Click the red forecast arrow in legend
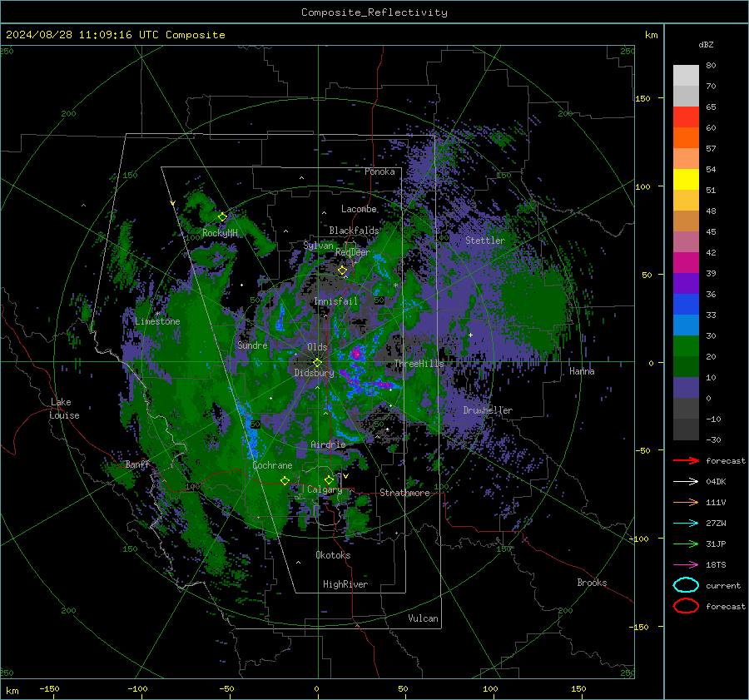 click(x=686, y=460)
